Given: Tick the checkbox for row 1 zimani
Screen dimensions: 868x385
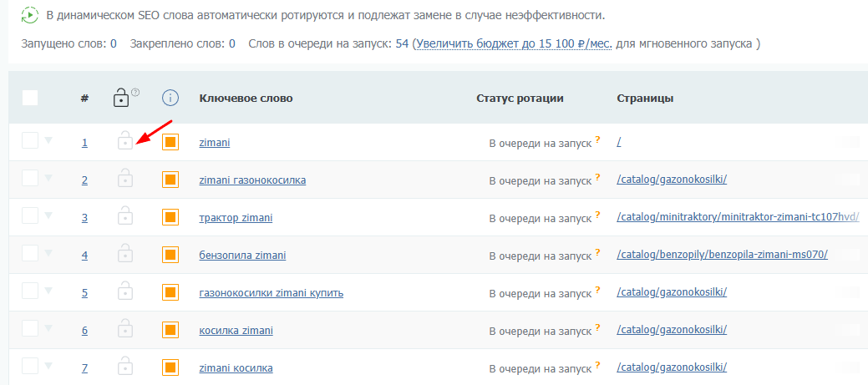Looking at the screenshot, I should click(30, 141).
